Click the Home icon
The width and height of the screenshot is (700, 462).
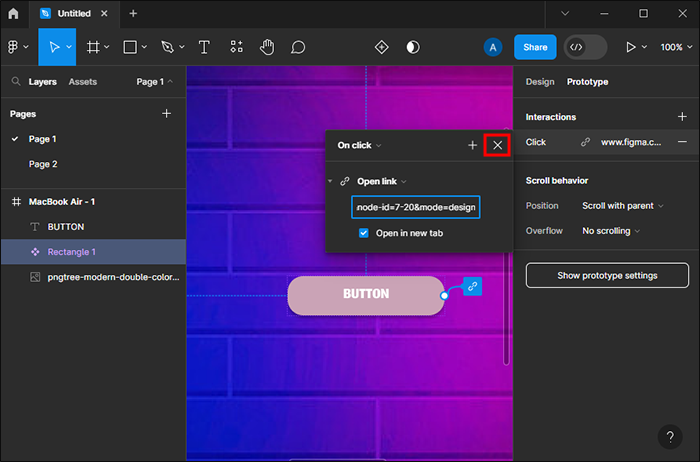coord(13,14)
